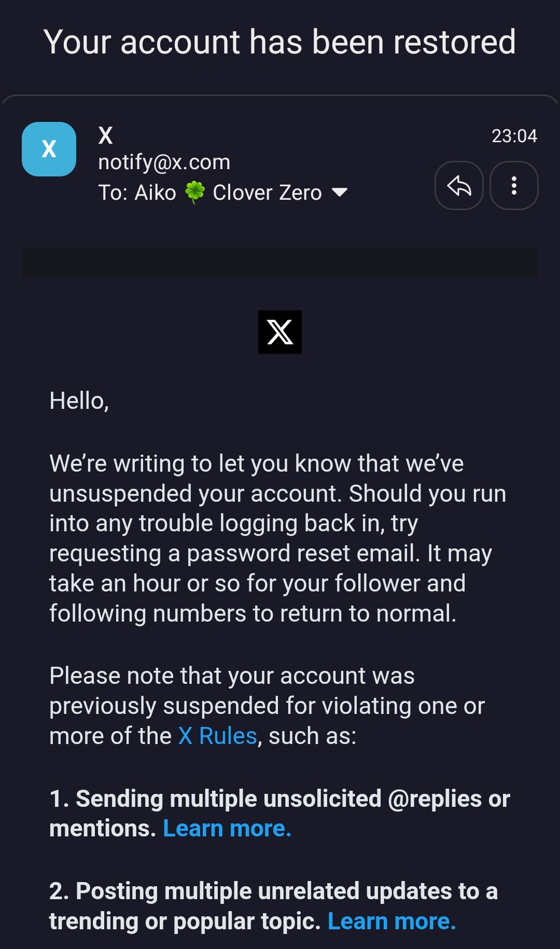Image resolution: width=560 pixels, height=949 pixels.
Task: Tap the subject 'Your account has been restored'
Action: [x=280, y=42]
